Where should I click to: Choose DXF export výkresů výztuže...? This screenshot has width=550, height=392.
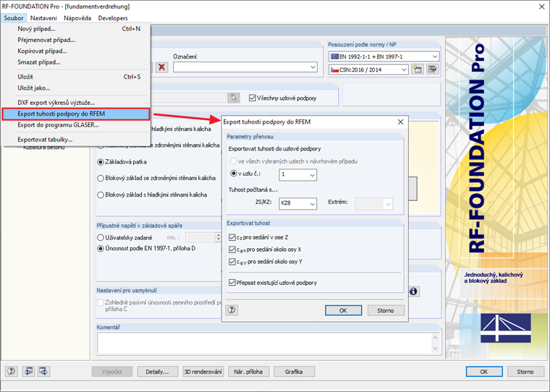point(76,103)
